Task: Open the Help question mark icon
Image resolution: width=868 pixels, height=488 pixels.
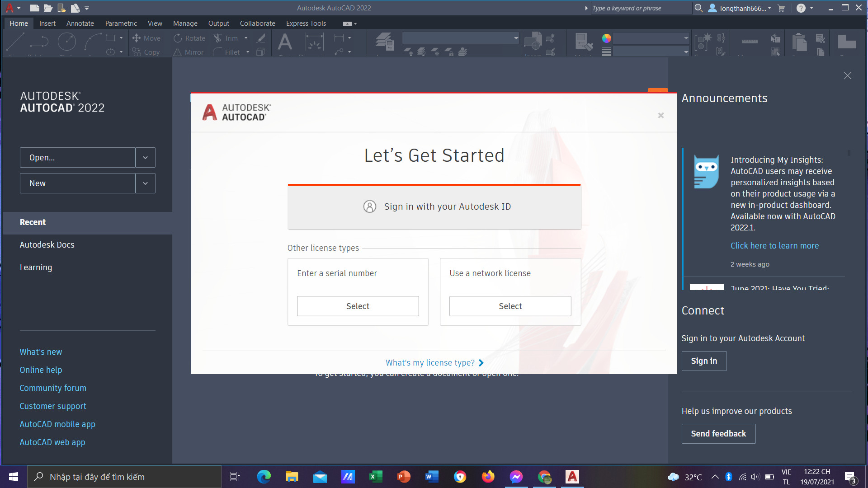Action: click(x=801, y=8)
